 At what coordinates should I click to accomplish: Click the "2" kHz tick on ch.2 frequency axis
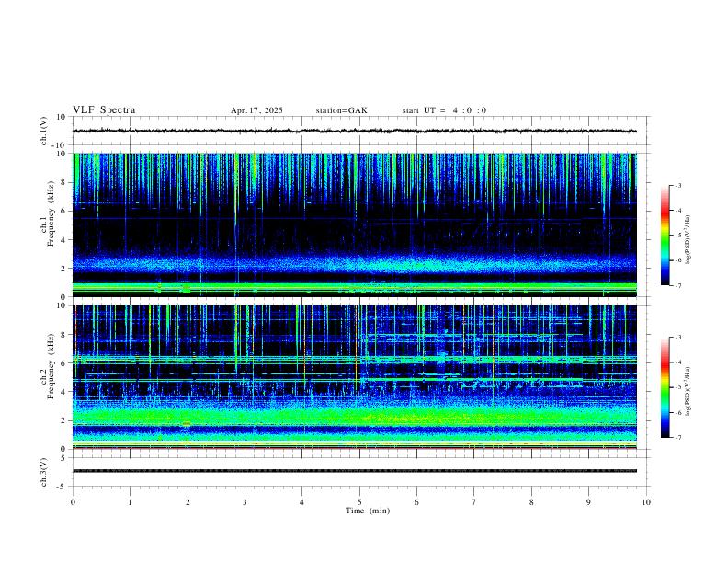click(x=63, y=420)
